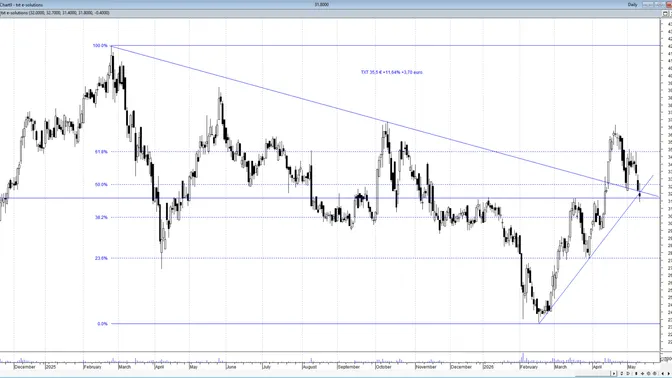This screenshot has width=672, height=378.
Task: Click the October label on time axis
Action: (x=383, y=367)
